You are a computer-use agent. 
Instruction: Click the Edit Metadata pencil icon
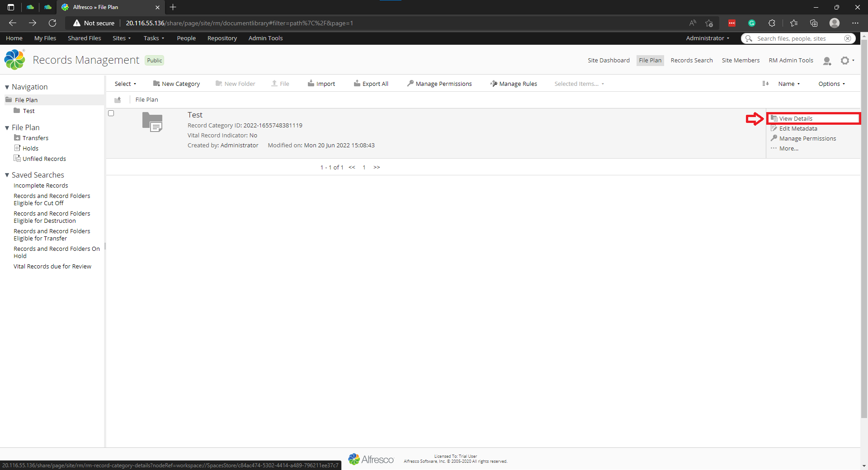point(774,128)
